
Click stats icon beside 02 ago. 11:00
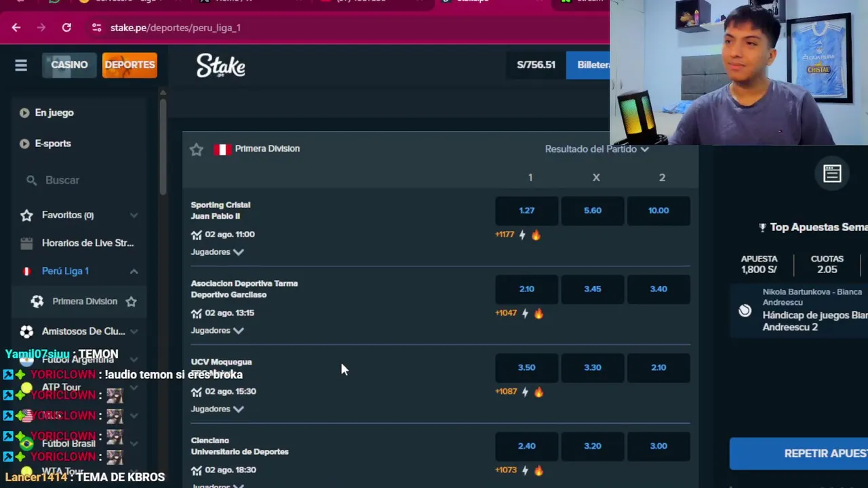coord(197,235)
